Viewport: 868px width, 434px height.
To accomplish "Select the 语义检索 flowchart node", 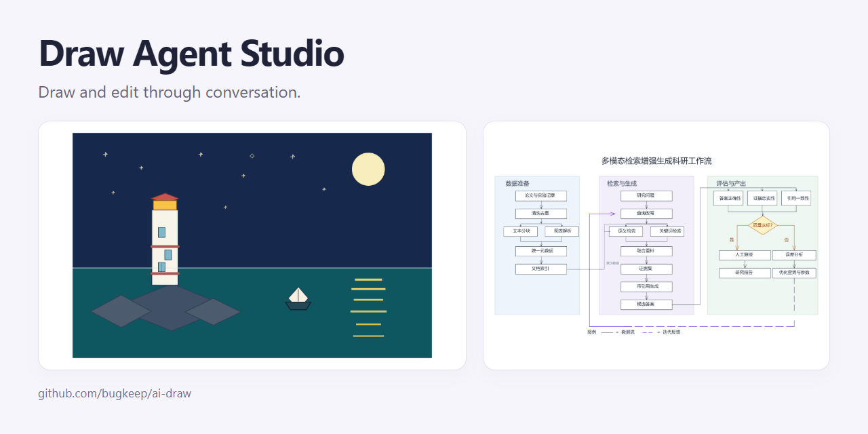I will (x=626, y=231).
